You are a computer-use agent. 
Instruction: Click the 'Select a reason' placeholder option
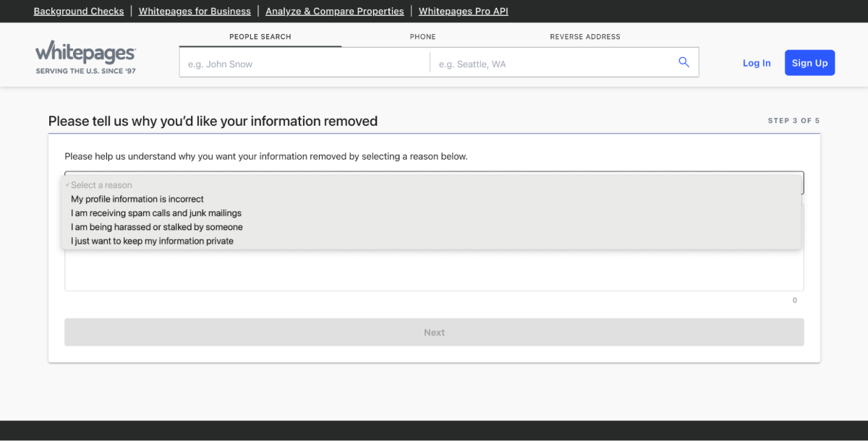point(101,185)
